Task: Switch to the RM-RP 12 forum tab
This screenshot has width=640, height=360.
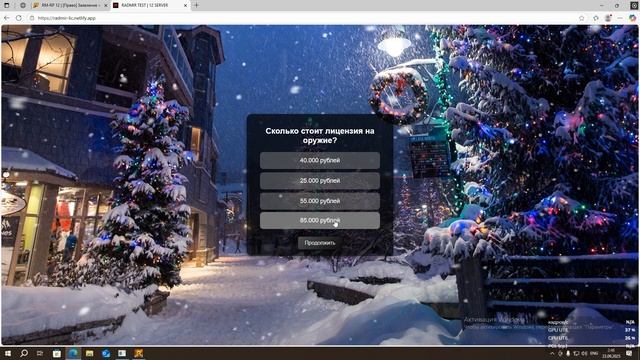Action: click(x=69, y=5)
